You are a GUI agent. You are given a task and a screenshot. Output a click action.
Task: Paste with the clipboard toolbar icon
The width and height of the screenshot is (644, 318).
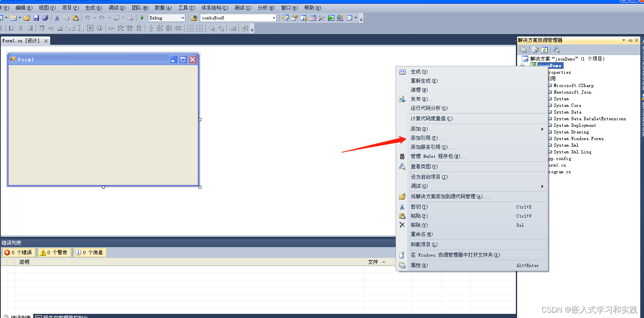(75, 18)
